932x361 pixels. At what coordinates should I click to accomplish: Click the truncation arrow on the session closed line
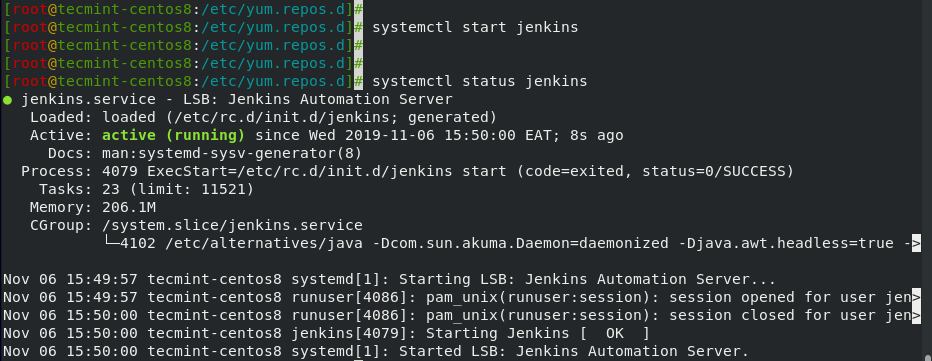917,315
